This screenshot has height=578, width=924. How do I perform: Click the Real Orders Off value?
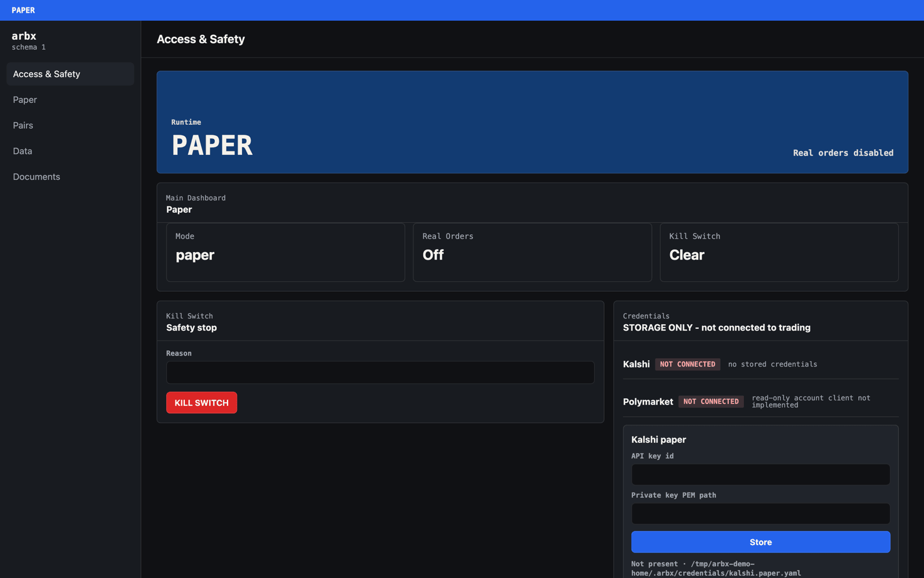pos(433,255)
